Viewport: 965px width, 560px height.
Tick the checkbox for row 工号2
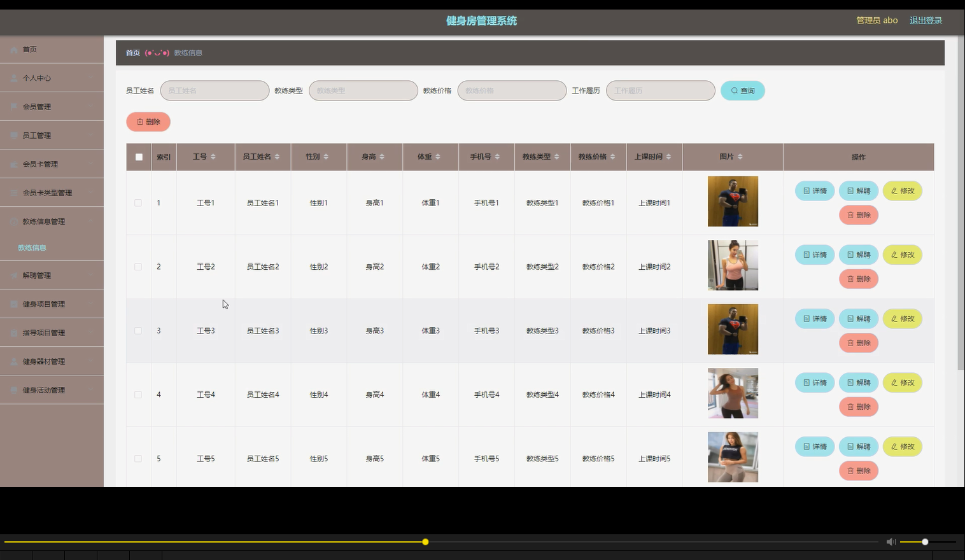pos(138,267)
